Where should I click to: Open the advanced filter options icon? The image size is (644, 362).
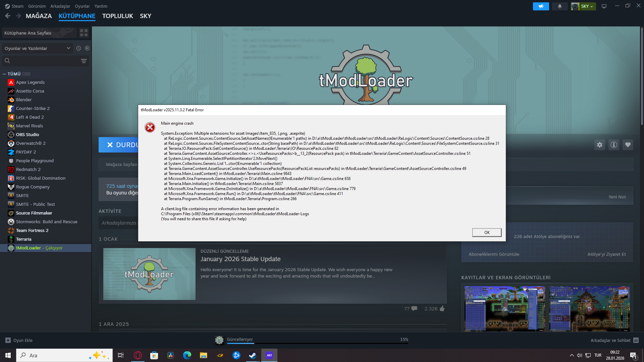[84, 61]
